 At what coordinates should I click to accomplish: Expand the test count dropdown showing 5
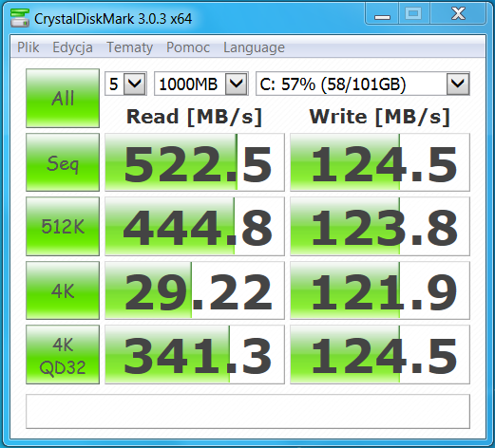pyautogui.click(x=125, y=84)
